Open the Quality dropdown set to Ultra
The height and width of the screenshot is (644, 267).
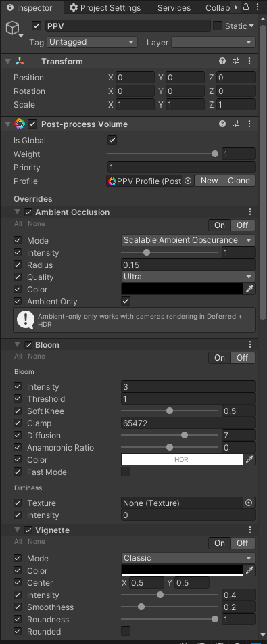click(x=188, y=277)
